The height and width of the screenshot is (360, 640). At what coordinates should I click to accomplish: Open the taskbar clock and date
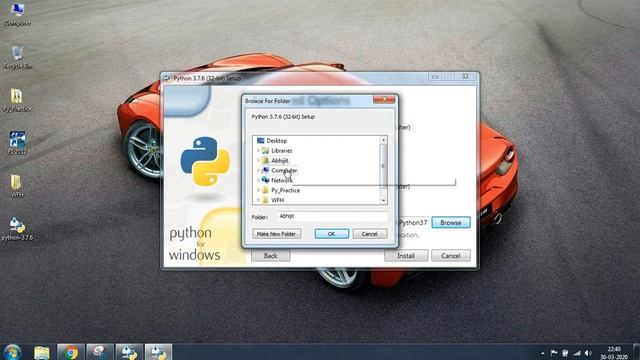[613, 353]
